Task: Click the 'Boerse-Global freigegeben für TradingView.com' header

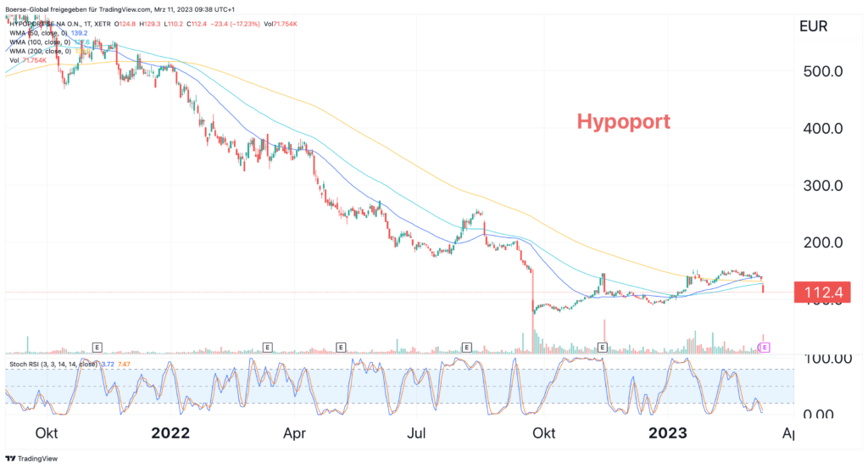Action: coord(78,9)
